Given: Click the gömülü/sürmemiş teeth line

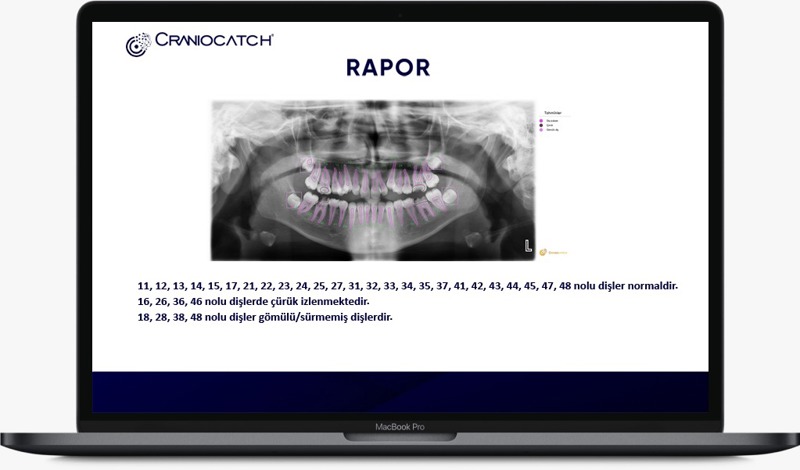Looking at the screenshot, I should pos(266,317).
